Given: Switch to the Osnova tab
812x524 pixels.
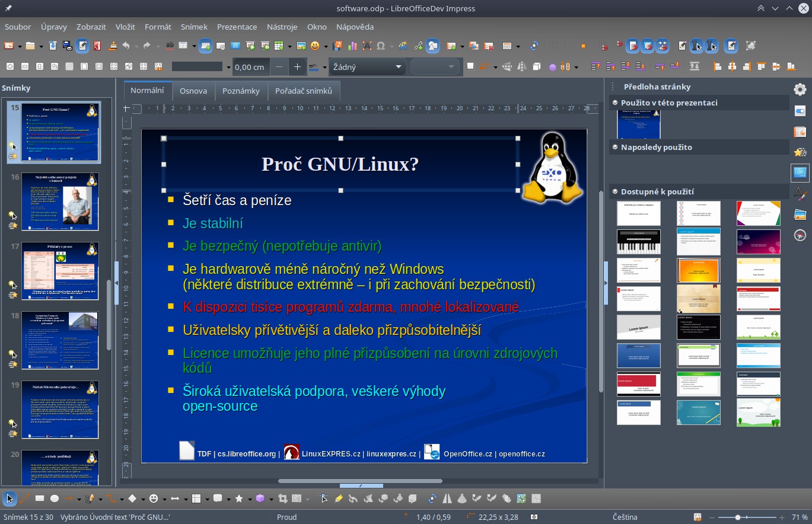Looking at the screenshot, I should [193, 91].
